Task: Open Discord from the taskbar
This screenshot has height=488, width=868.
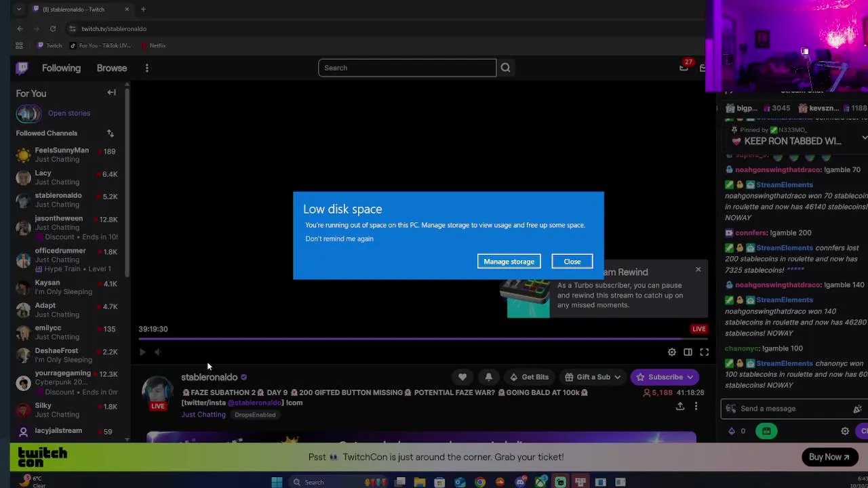Action: [x=520, y=482]
